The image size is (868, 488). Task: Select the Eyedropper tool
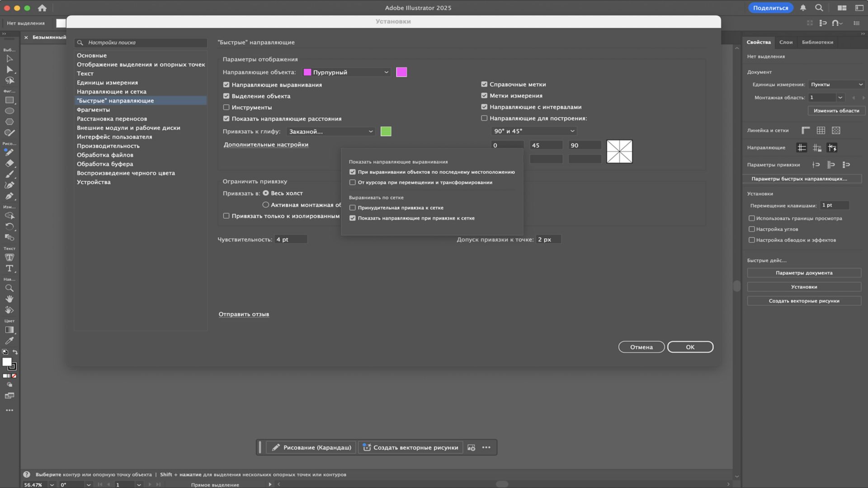(9, 341)
